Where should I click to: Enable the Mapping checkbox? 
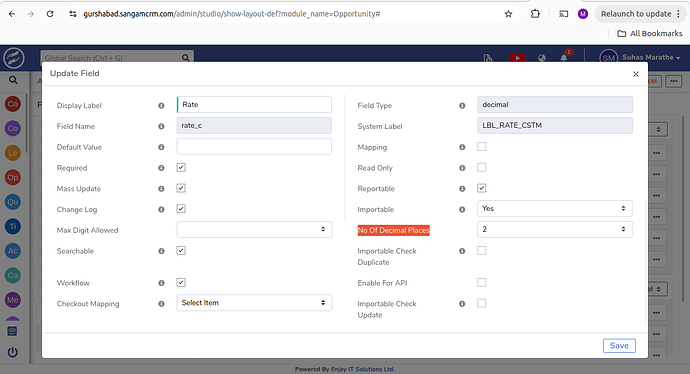pyautogui.click(x=482, y=147)
